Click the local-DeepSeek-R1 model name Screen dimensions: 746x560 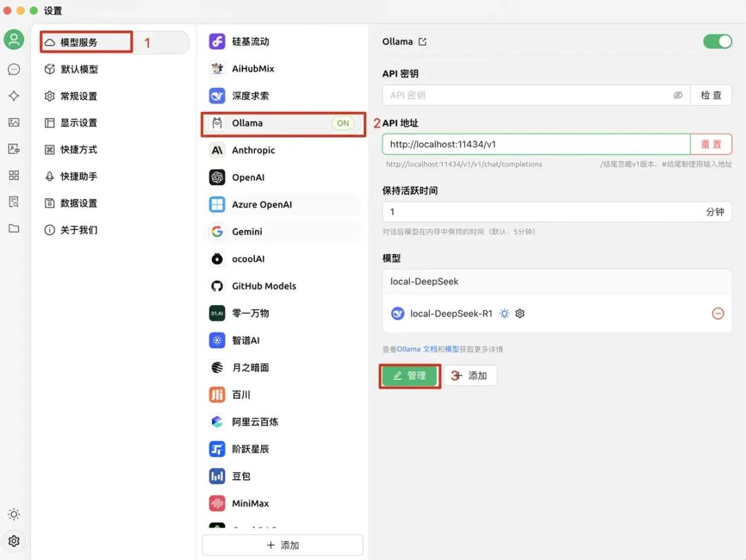(x=451, y=313)
